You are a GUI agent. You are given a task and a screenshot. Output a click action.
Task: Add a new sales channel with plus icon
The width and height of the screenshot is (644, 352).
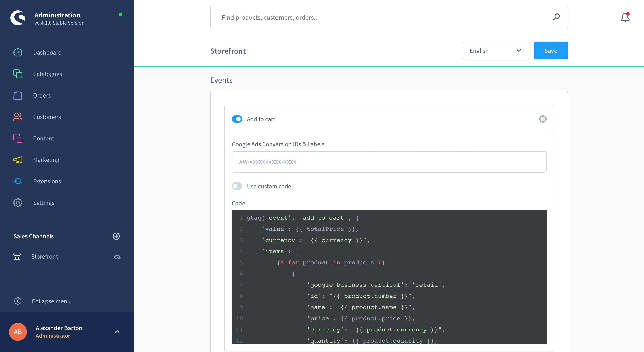(116, 236)
